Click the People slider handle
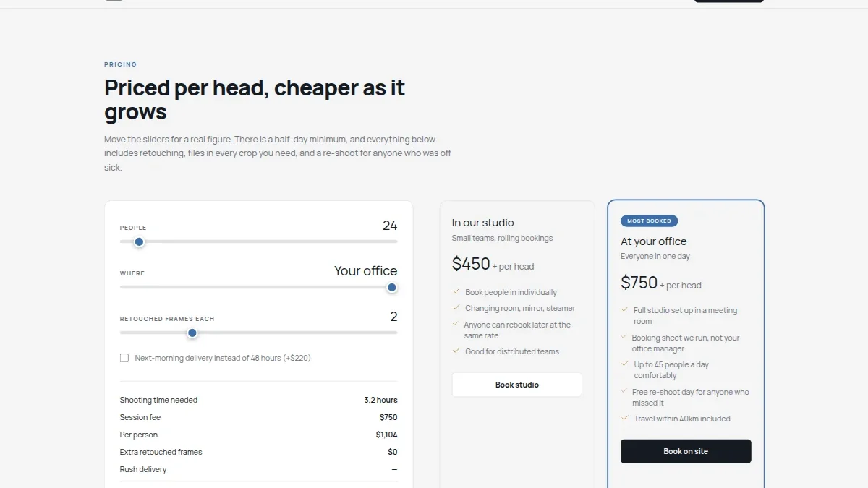 point(139,242)
